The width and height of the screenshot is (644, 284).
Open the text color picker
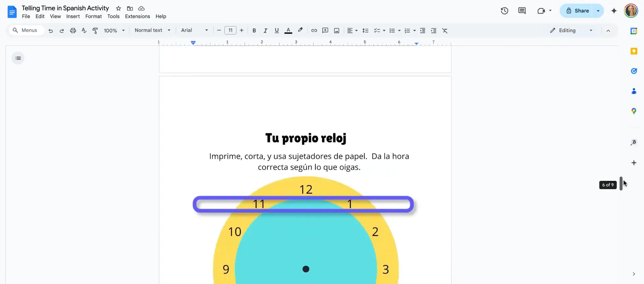288,30
